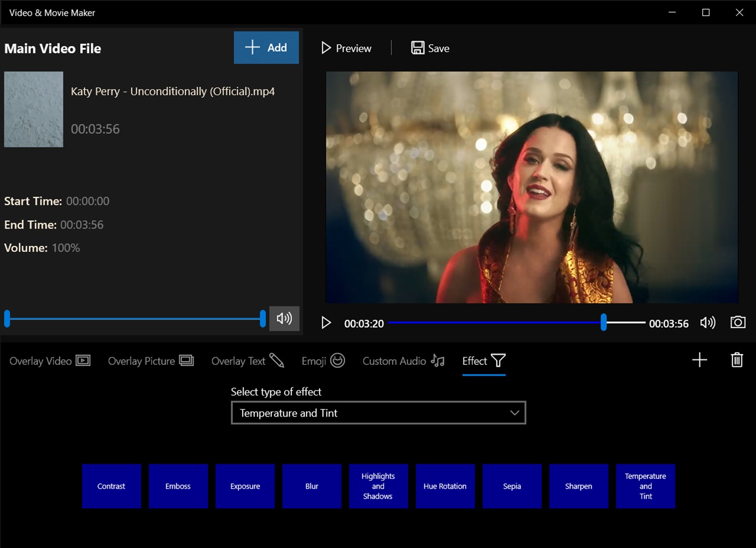The width and height of the screenshot is (756, 548).
Task: Click total duration label beside player speaker
Action: click(669, 324)
